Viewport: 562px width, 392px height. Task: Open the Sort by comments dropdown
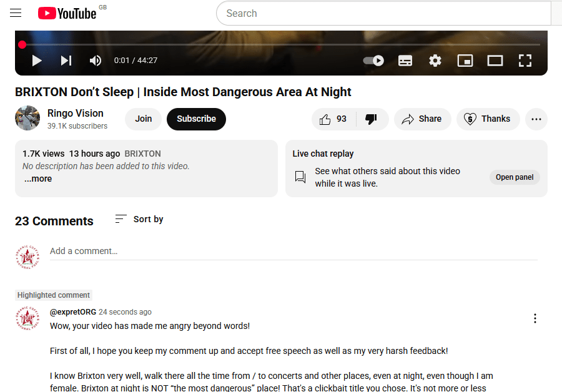[x=139, y=219]
